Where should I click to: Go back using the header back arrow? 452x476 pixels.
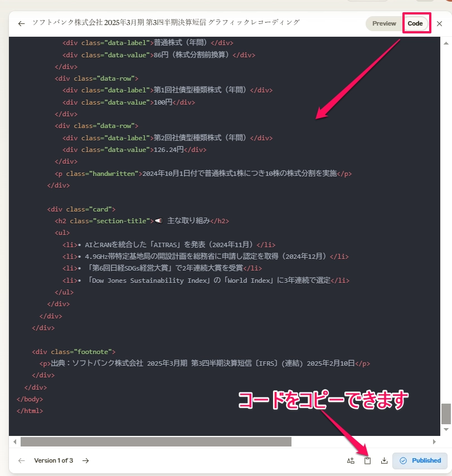coord(21,23)
